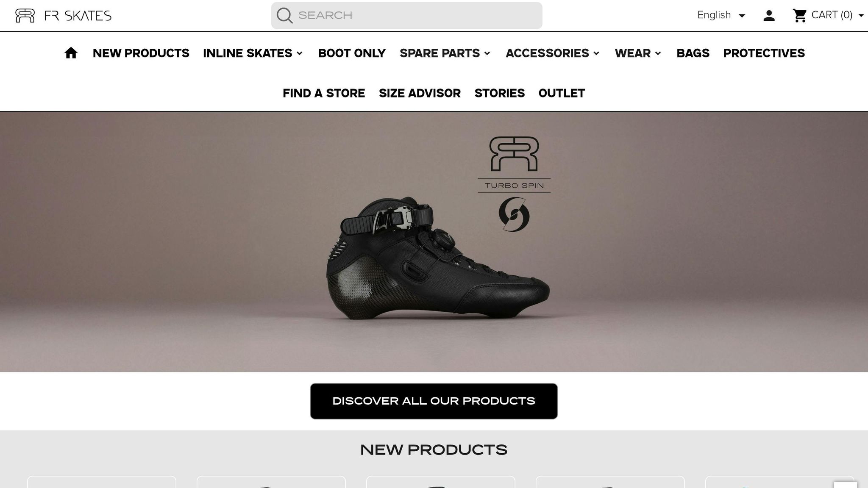Click Discover All Our Products button
Screen dimensions: 868x488
coord(434,401)
